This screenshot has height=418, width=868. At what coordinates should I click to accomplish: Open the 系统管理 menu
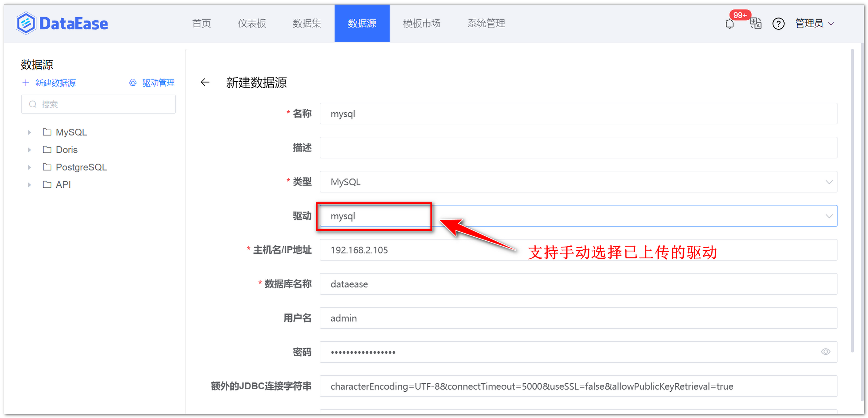coord(486,23)
